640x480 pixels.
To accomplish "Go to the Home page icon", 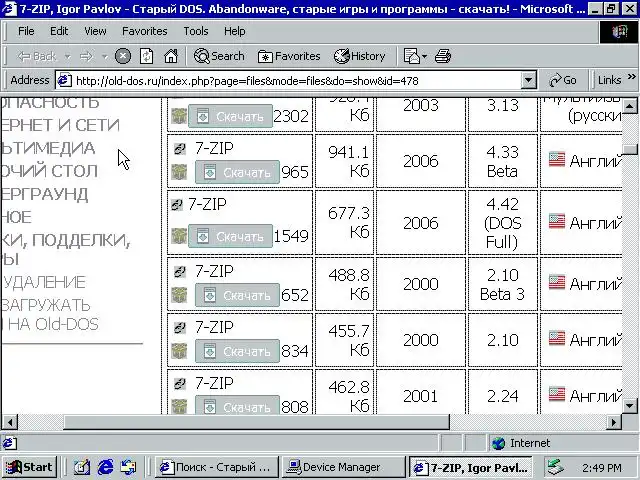I will click(171, 56).
